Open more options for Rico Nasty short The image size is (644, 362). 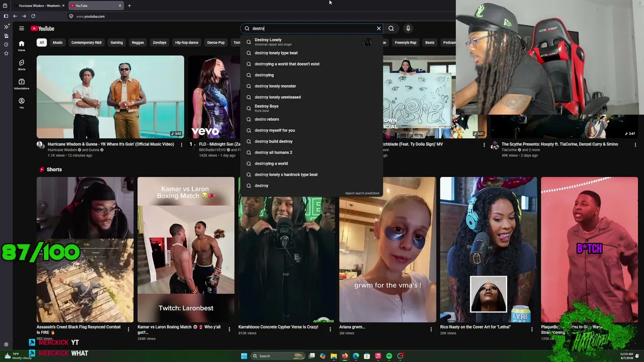(x=532, y=329)
